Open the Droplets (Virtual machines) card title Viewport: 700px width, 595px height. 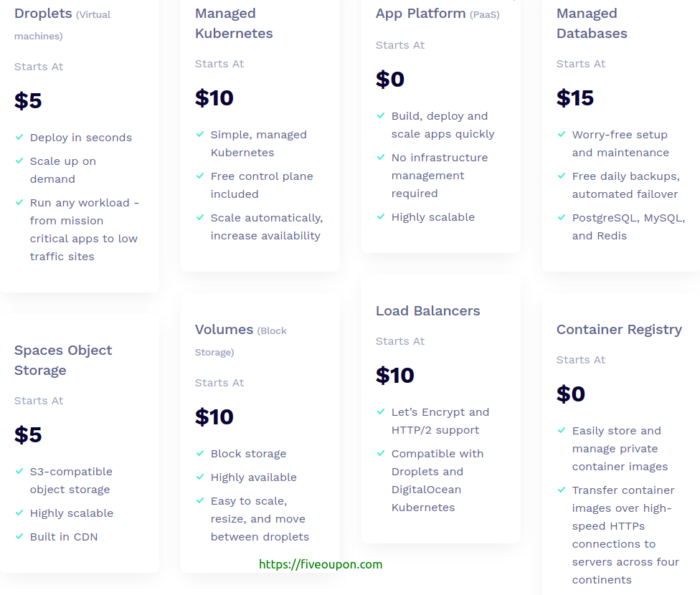point(62,24)
